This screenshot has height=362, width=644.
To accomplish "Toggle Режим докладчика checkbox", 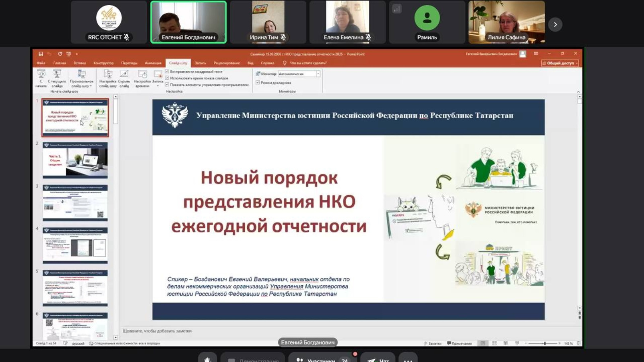I will [258, 82].
